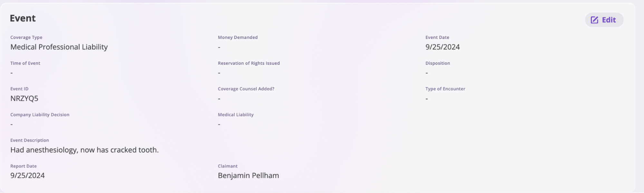This screenshot has width=644, height=193.
Task: Click the Edit pencil icon
Action: (x=594, y=20)
